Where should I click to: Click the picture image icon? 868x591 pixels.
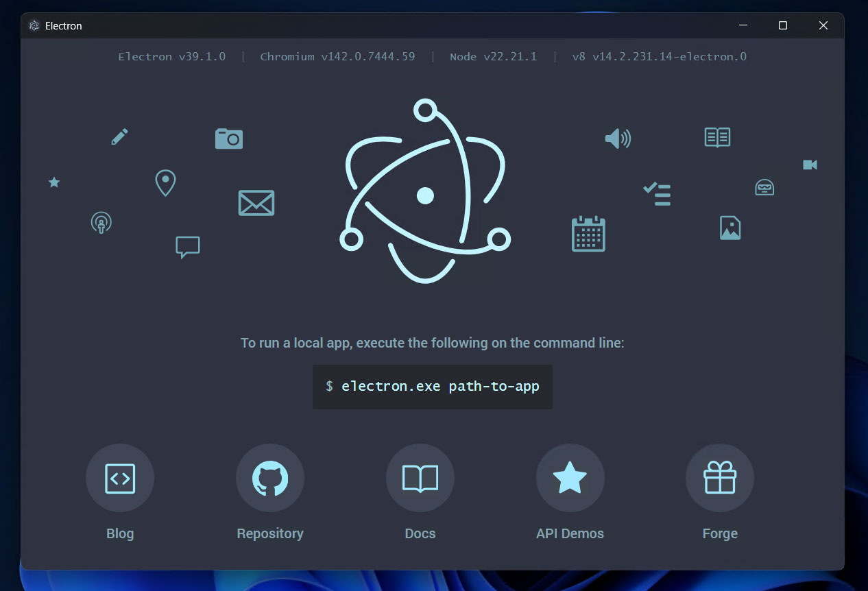click(730, 228)
